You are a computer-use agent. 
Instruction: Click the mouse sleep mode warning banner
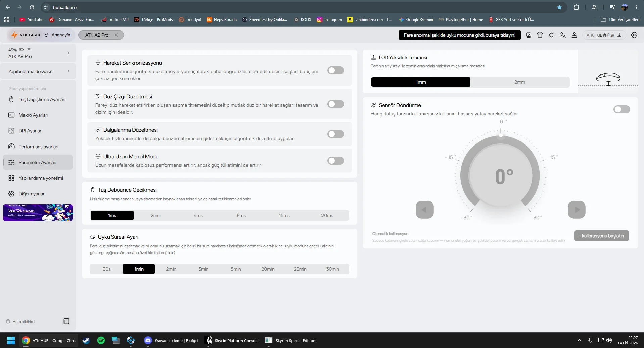pyautogui.click(x=459, y=35)
